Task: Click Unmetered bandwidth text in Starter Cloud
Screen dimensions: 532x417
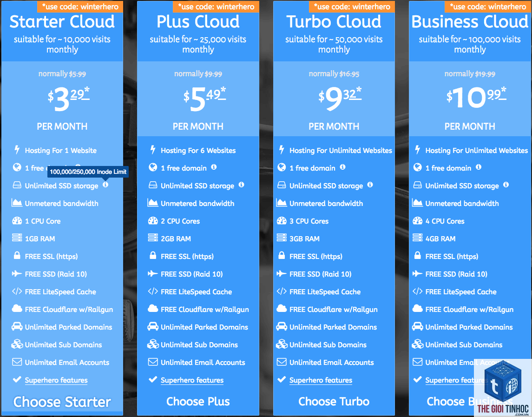Action: point(61,204)
